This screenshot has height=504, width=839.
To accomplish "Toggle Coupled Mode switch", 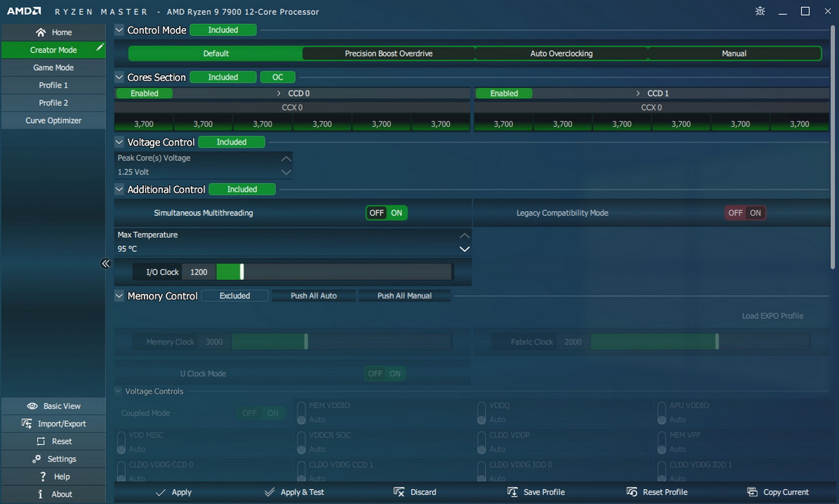I will 261,413.
